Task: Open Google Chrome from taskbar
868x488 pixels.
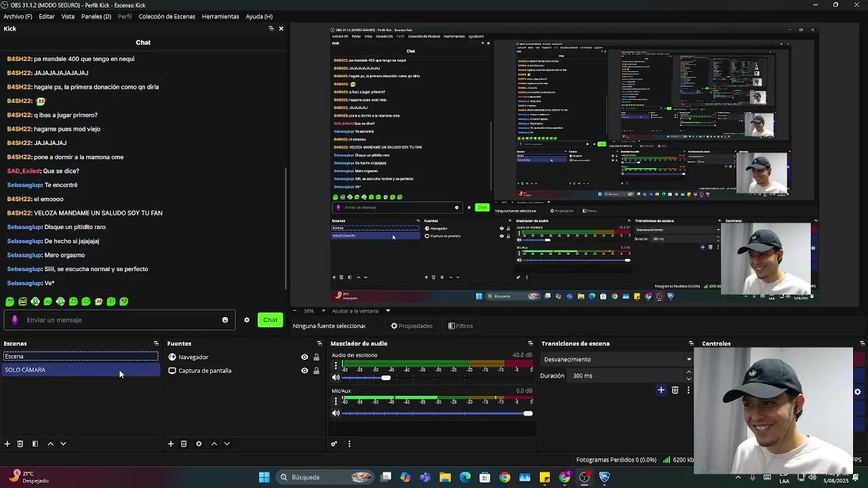Action: pos(505,477)
